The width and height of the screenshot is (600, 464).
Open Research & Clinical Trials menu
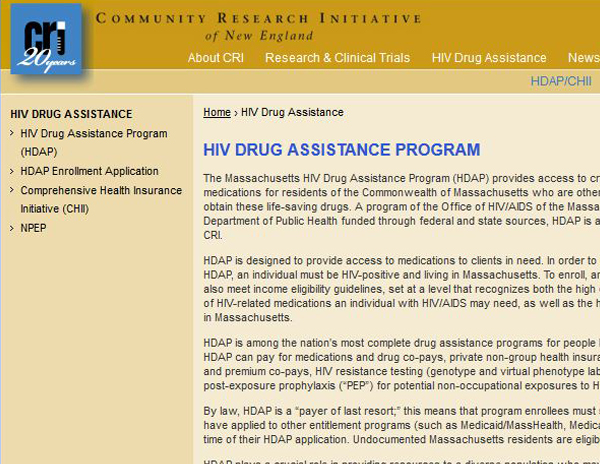pyautogui.click(x=338, y=58)
